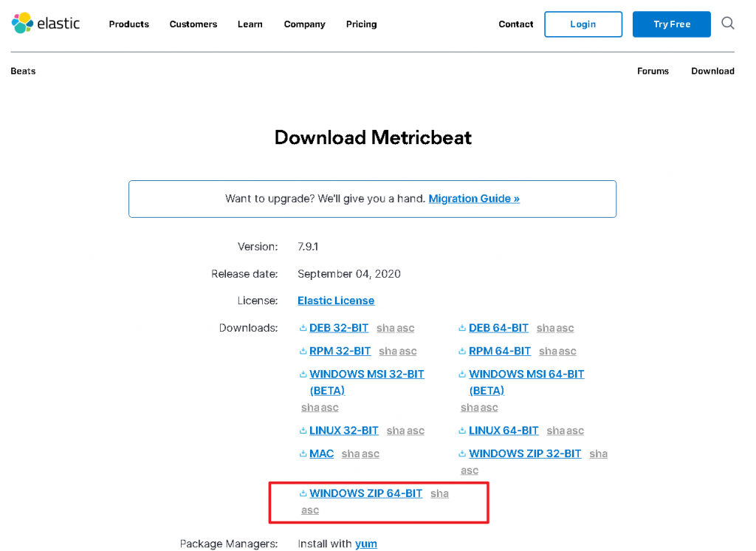Download the RPM 32-BIT package
The width and height of the screenshot is (756, 551).
click(340, 352)
